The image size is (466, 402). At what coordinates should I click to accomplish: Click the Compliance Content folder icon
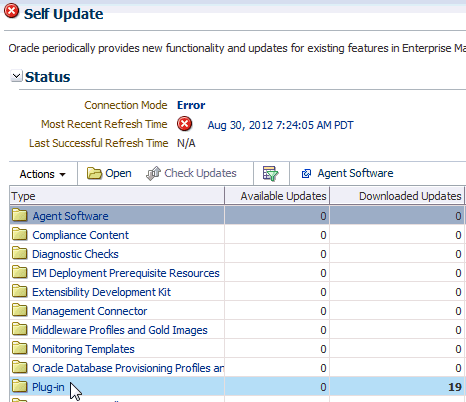point(20,234)
